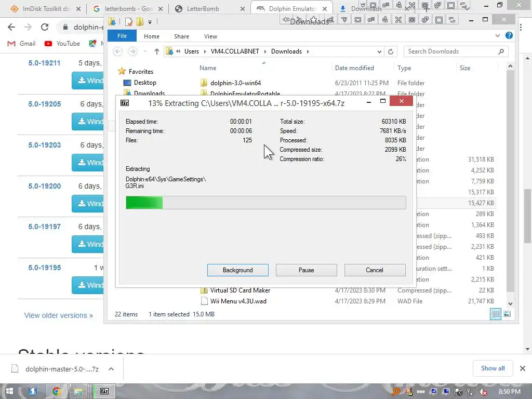
Task: Reload the Dolphin page in Chrome
Action: click(x=45, y=27)
